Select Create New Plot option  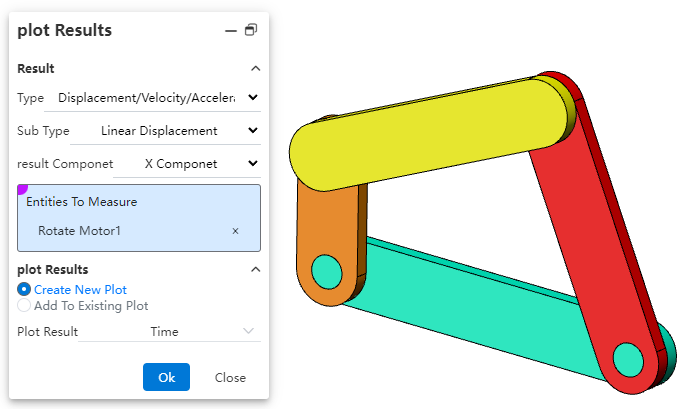(x=24, y=289)
